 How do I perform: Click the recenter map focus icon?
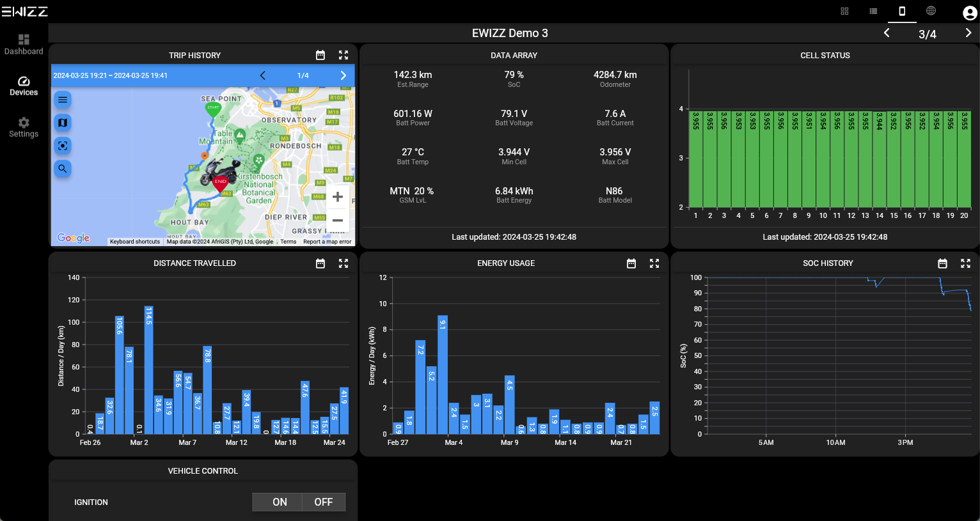click(63, 146)
